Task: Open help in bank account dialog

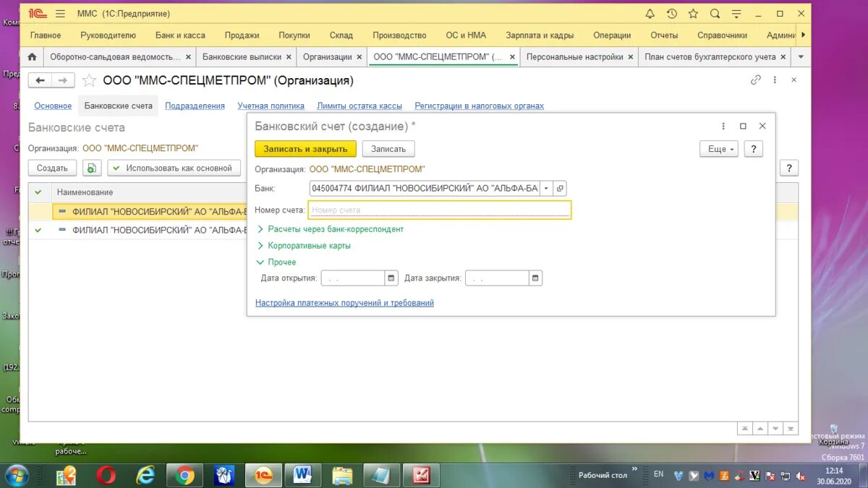Action: [754, 149]
